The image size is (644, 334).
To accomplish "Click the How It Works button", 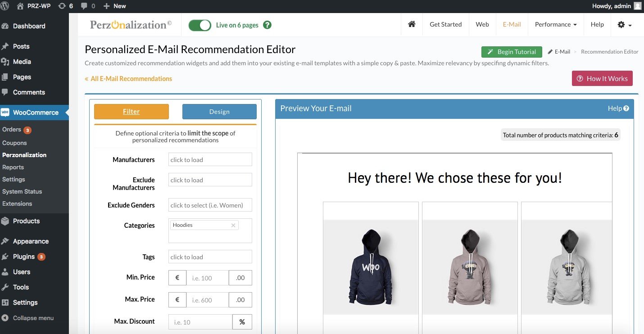I will (602, 78).
